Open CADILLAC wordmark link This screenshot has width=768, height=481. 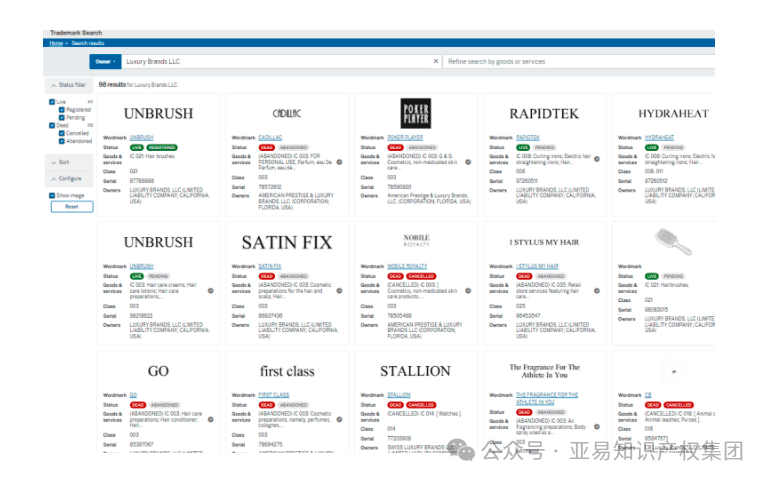point(270,138)
